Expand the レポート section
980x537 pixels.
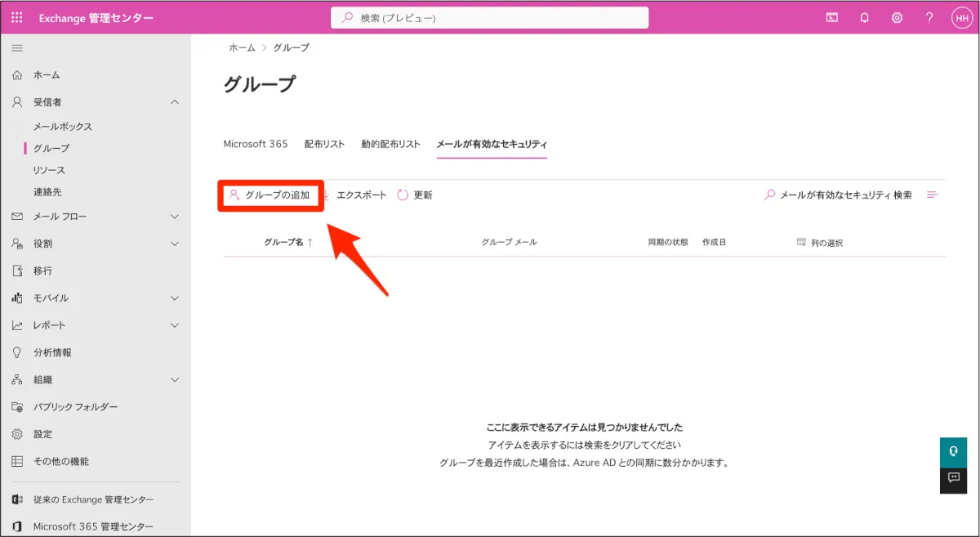click(x=174, y=325)
